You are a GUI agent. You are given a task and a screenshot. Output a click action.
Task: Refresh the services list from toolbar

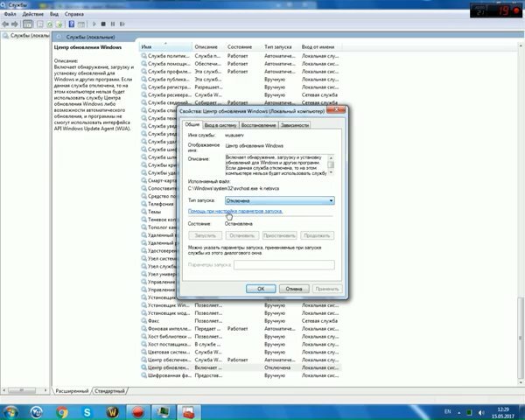click(50, 24)
